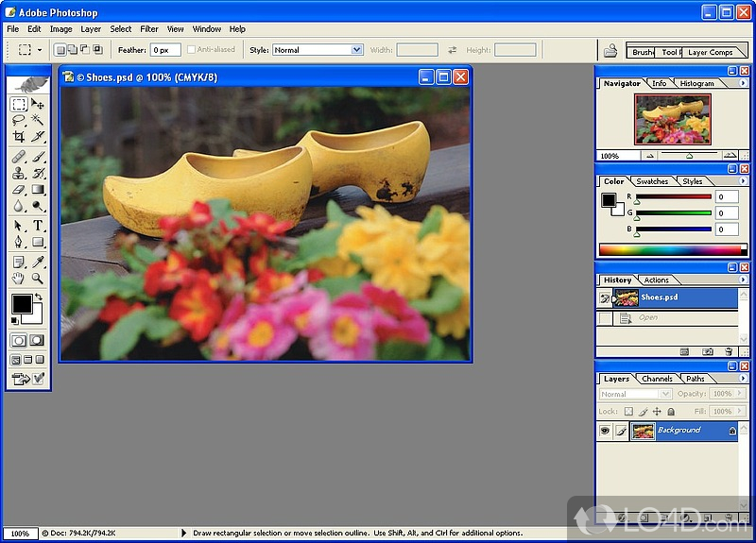Select the Eyedropper tool
Screen dimensions: 756x543
click(38, 261)
